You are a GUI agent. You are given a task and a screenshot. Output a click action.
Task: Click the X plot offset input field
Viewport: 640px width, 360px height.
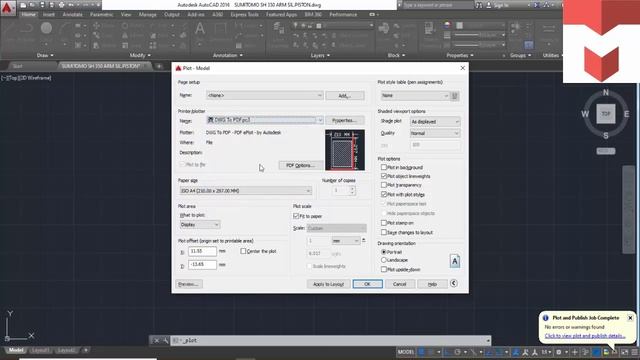coord(202,251)
